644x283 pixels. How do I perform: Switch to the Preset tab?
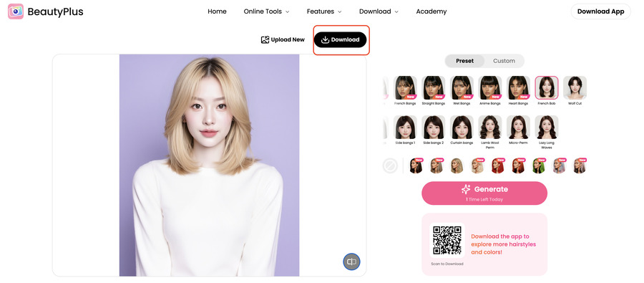(x=464, y=61)
